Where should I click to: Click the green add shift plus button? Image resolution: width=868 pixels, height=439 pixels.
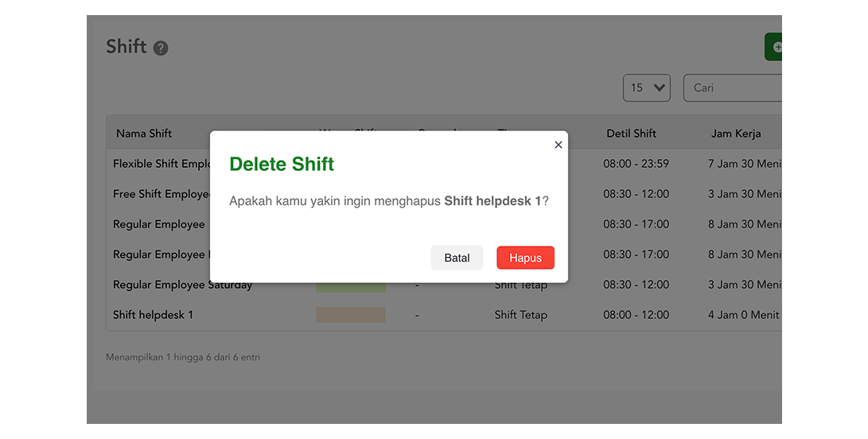click(x=774, y=47)
